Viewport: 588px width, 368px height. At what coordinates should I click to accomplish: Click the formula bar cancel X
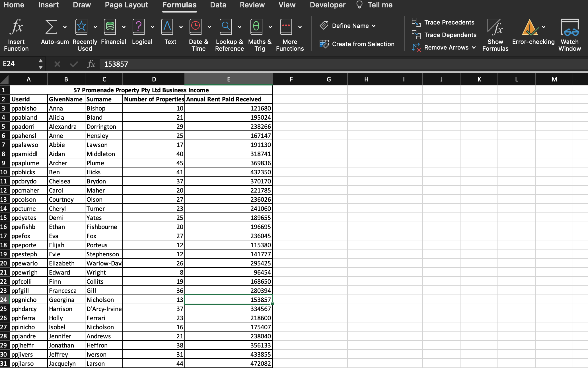(x=57, y=64)
